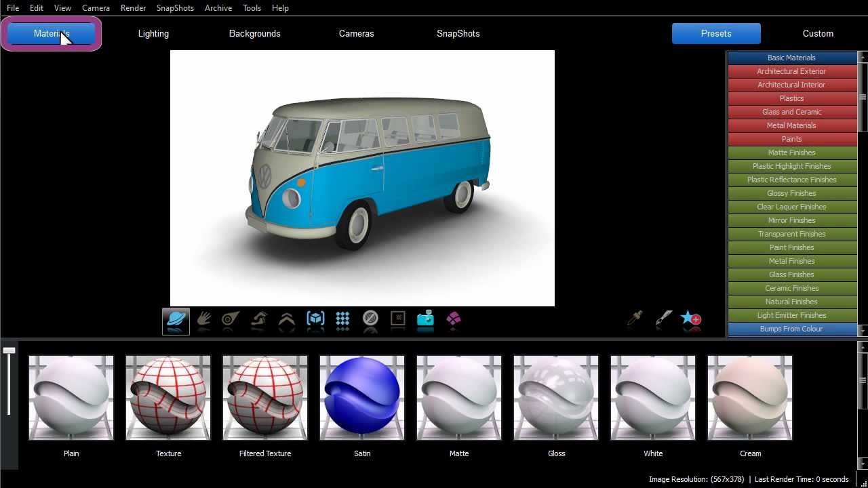The height and width of the screenshot is (488, 868).
Task: Open the Tools menu
Action: pyautogui.click(x=252, y=7)
